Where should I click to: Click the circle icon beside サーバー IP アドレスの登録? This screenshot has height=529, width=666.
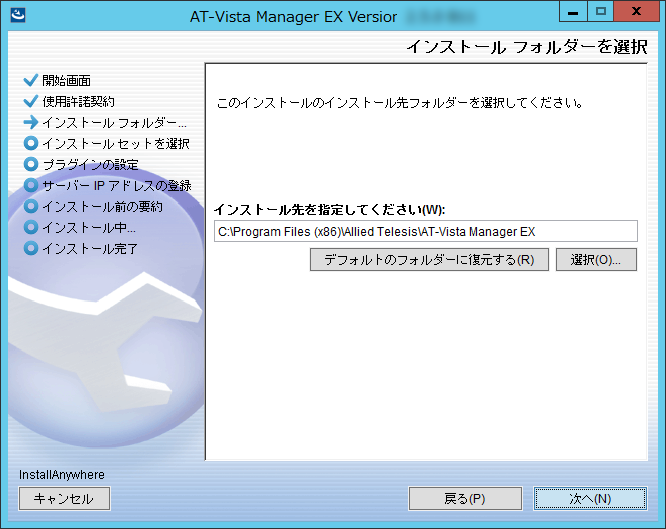coord(30,185)
